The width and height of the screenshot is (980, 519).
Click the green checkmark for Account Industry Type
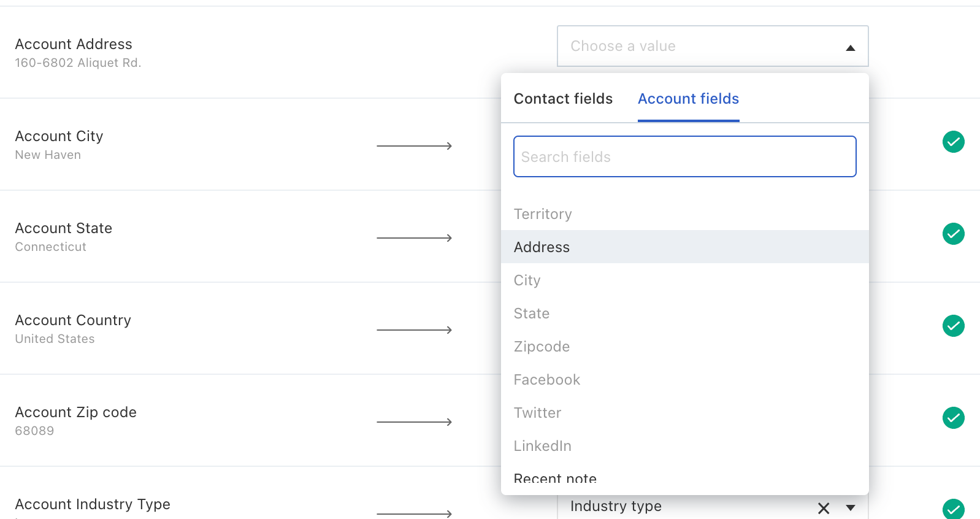pyautogui.click(x=953, y=509)
